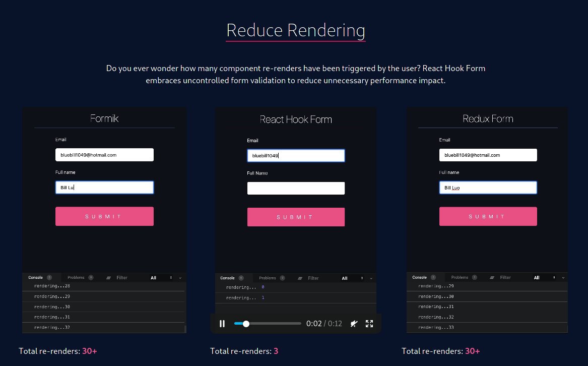
Task: Click the SUBMIT button in Redux Form panel
Action: click(488, 216)
